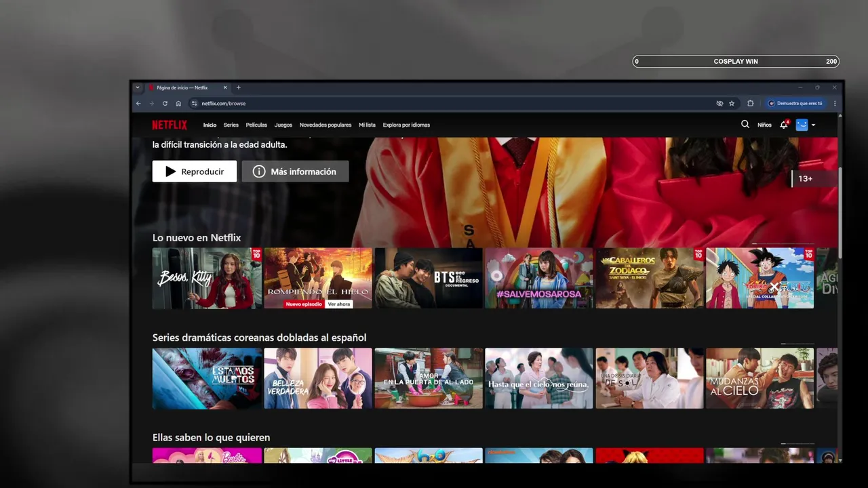Open the Rompiendo el hielo thumbnail
868x488 pixels.
[318, 278]
